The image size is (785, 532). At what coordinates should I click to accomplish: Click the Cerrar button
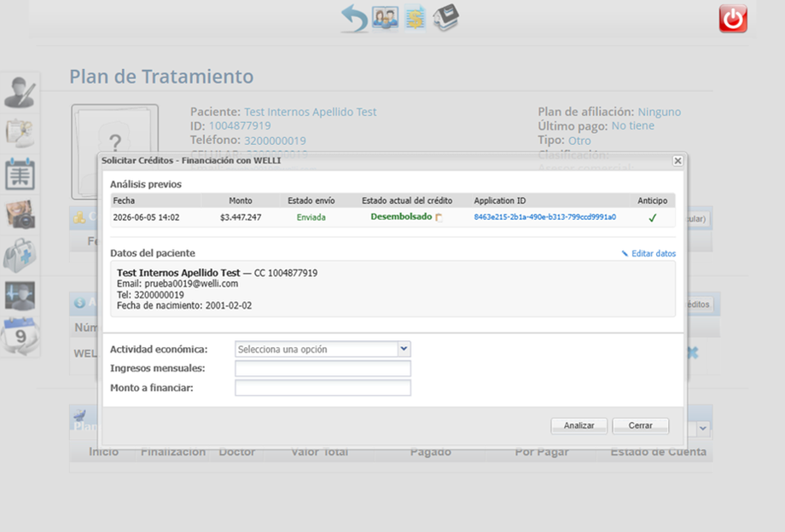coord(640,425)
